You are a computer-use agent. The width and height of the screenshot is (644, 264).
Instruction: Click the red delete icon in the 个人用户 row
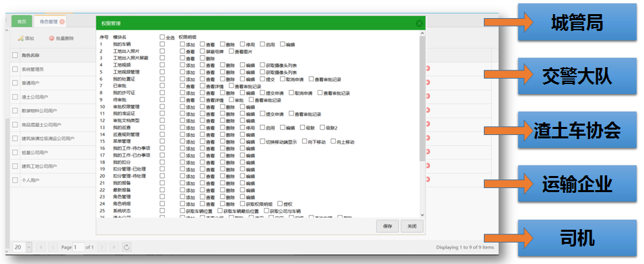click(428, 179)
